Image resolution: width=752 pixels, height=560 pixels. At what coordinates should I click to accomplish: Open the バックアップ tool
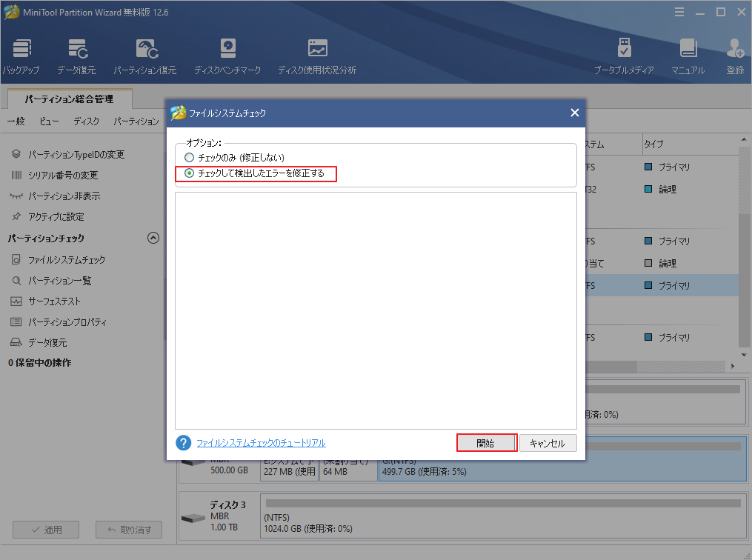(x=21, y=56)
